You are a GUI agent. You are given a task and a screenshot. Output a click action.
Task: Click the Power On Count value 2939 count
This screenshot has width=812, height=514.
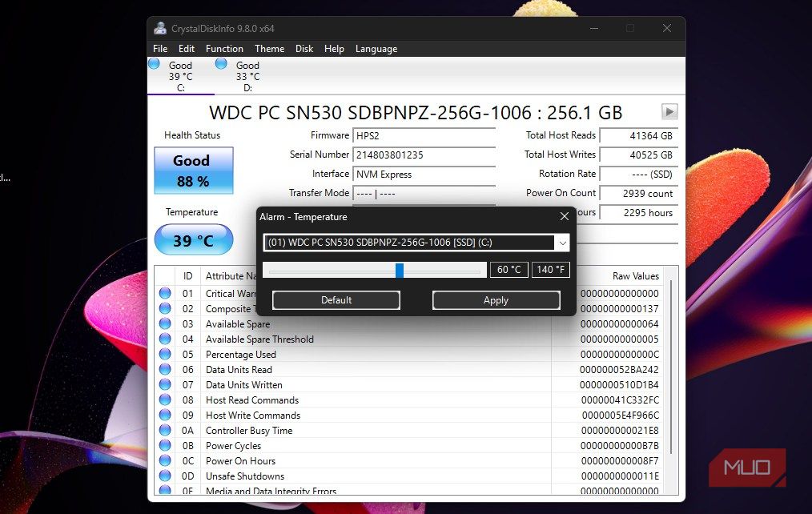[639, 194]
